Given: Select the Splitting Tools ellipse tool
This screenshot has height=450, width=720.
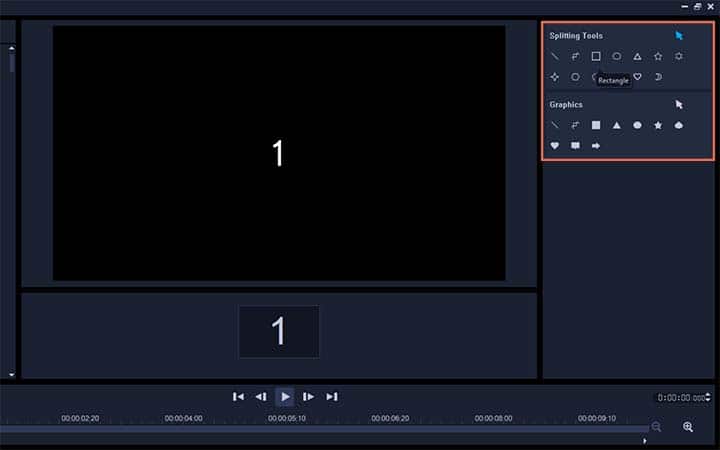Looking at the screenshot, I should pos(617,56).
